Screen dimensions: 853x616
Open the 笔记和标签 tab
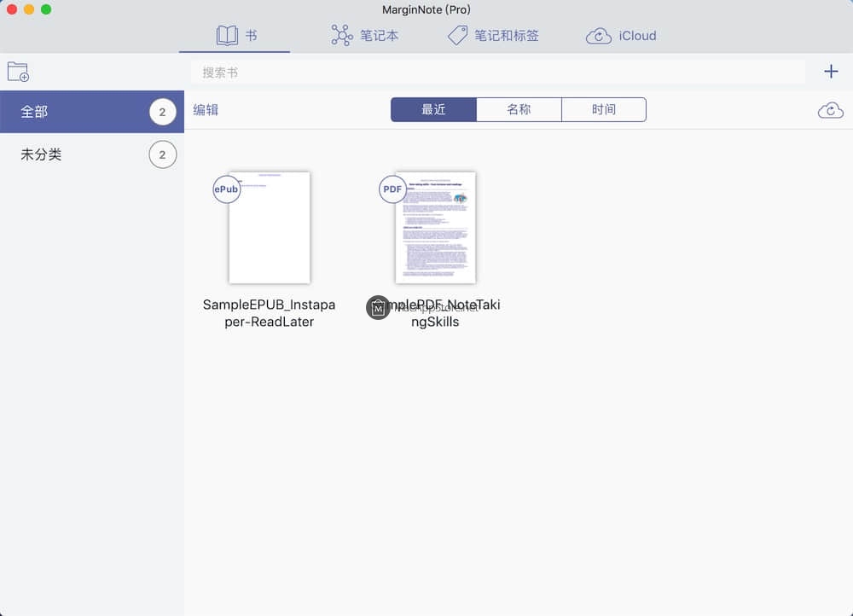coord(494,36)
